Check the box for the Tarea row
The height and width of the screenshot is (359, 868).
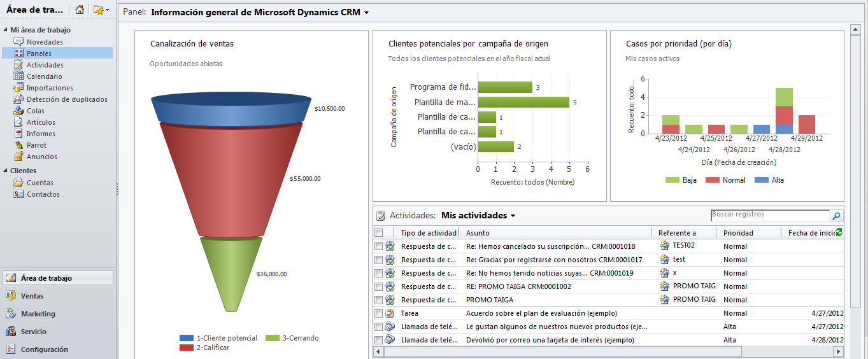379,313
